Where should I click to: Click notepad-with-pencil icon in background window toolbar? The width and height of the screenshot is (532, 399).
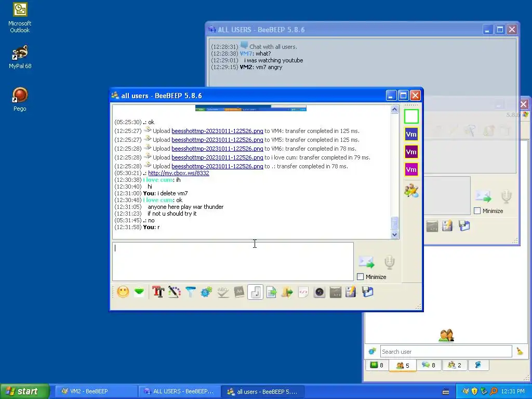click(x=447, y=225)
